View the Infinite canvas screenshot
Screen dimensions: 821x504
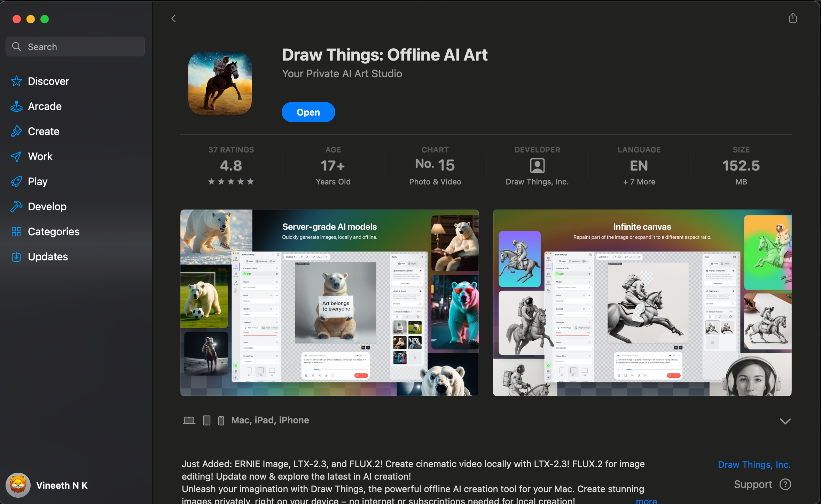click(x=642, y=303)
